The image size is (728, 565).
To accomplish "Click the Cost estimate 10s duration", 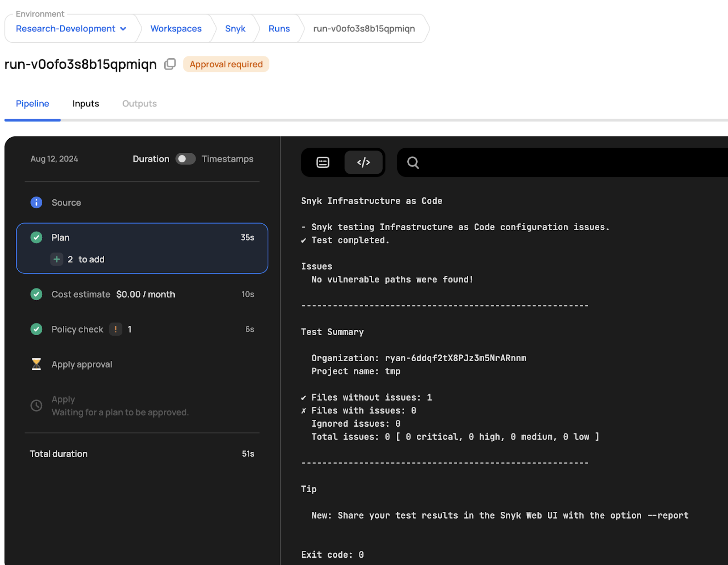I will (x=248, y=294).
